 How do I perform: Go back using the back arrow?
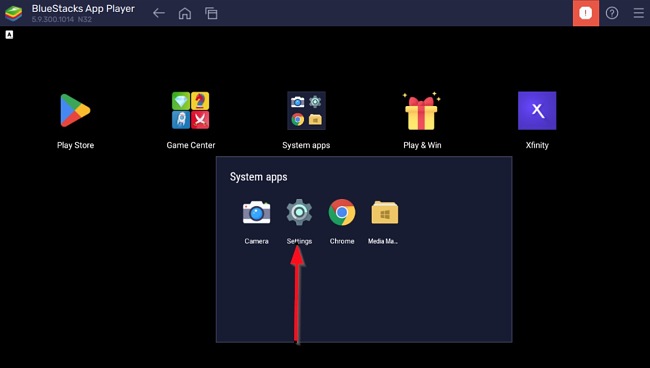click(159, 13)
